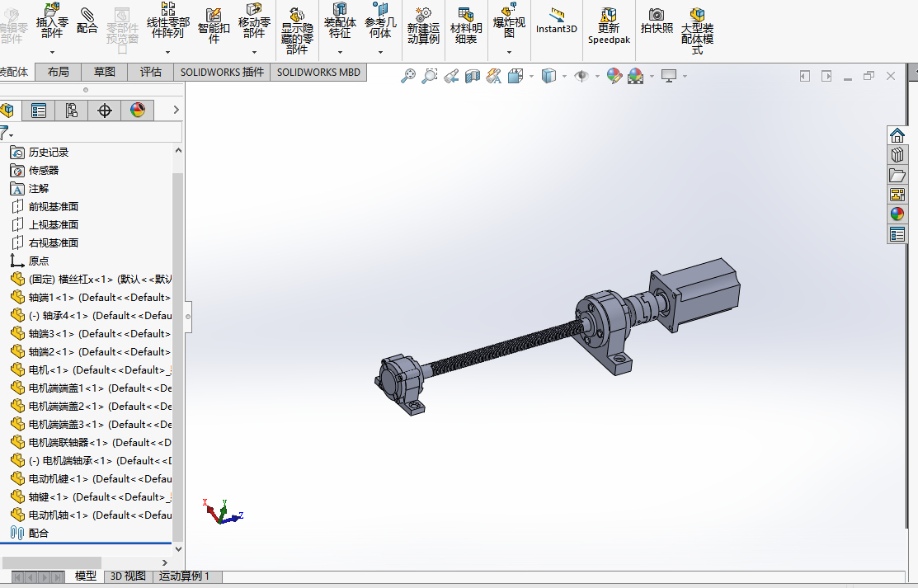918x588 pixels.
Task: Toggle Instant3D mode
Action: 556,21
